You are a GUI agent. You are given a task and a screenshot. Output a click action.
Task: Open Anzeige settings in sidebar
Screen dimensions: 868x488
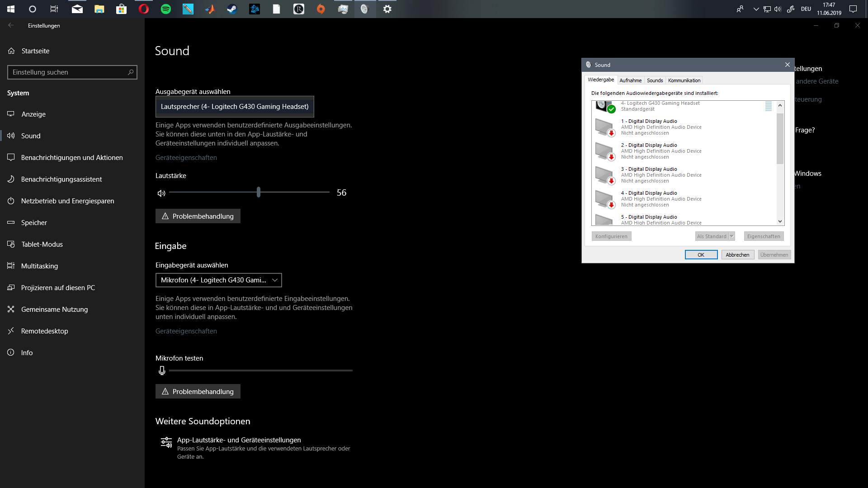[72, 114]
